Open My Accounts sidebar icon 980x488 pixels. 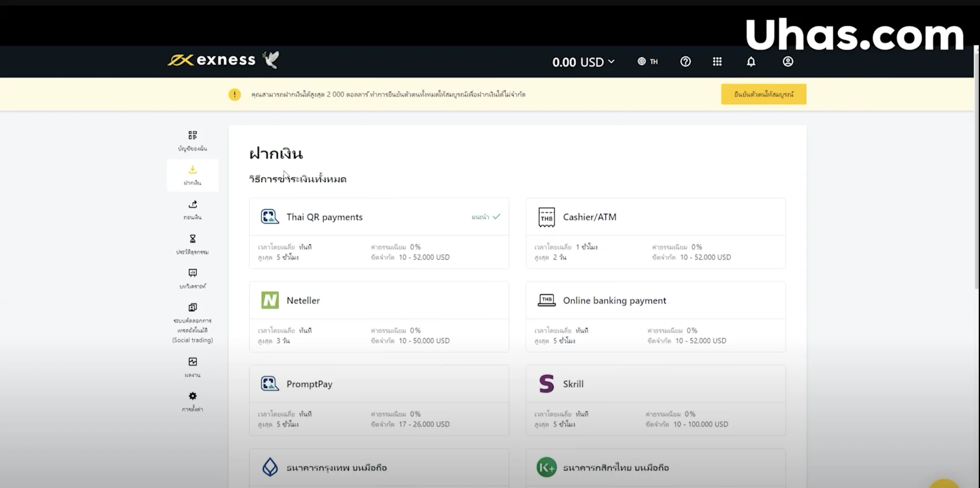(192, 135)
